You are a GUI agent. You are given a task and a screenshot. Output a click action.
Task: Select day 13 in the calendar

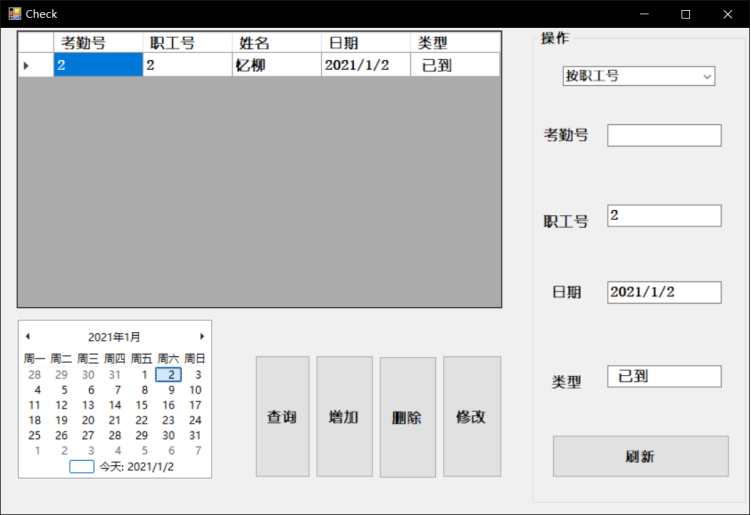coord(88,405)
